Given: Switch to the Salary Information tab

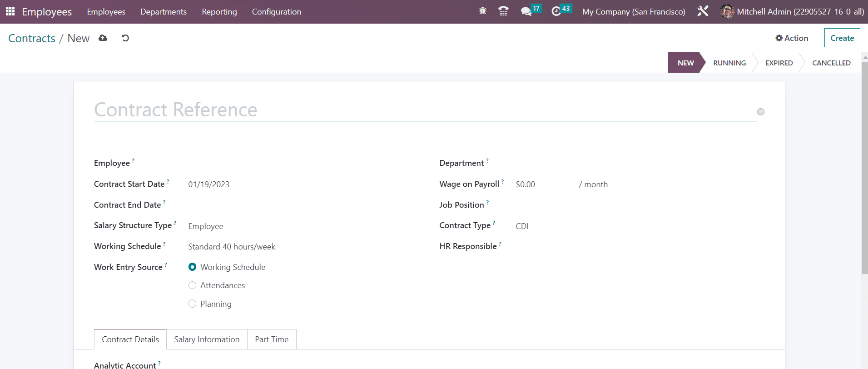Looking at the screenshot, I should pos(207,339).
